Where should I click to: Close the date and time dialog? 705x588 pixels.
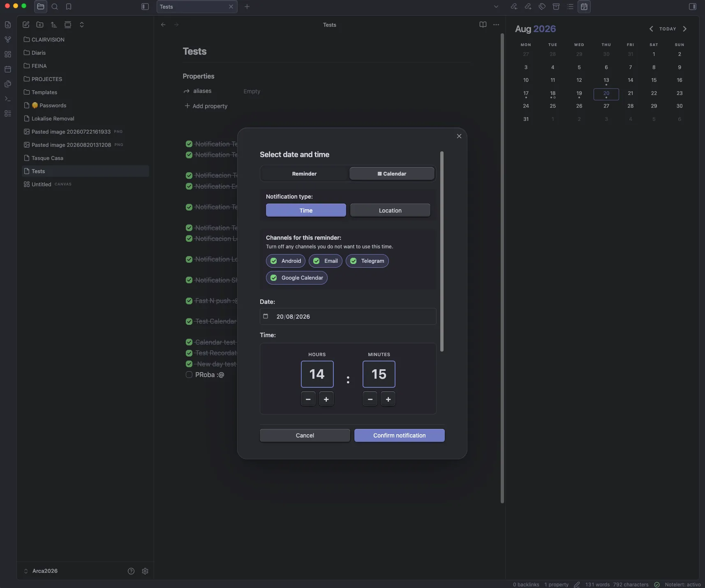tap(459, 136)
